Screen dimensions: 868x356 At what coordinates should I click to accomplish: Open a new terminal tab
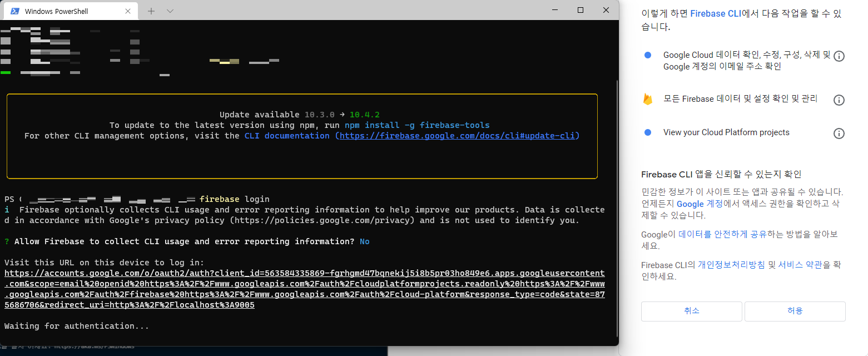[151, 11]
